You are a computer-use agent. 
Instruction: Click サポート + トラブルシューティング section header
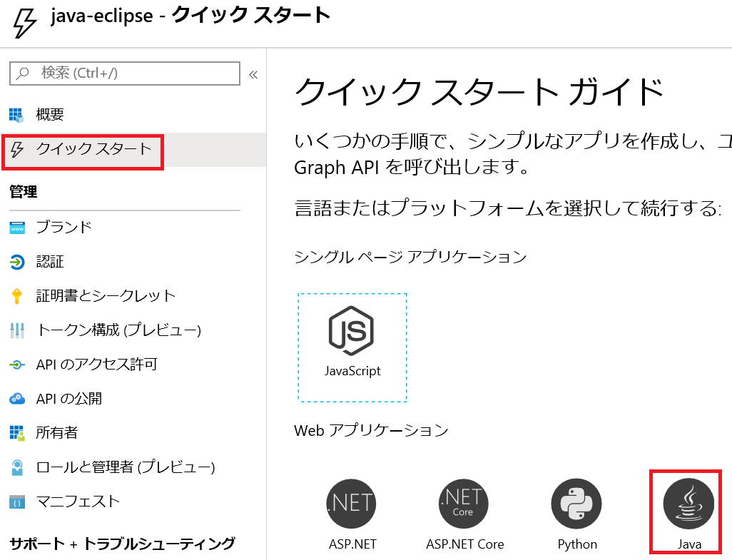click(122, 544)
